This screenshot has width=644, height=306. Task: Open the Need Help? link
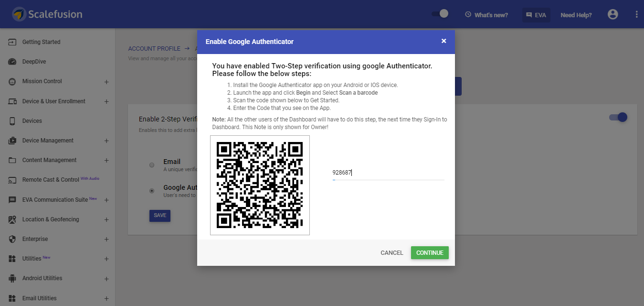[x=576, y=15]
